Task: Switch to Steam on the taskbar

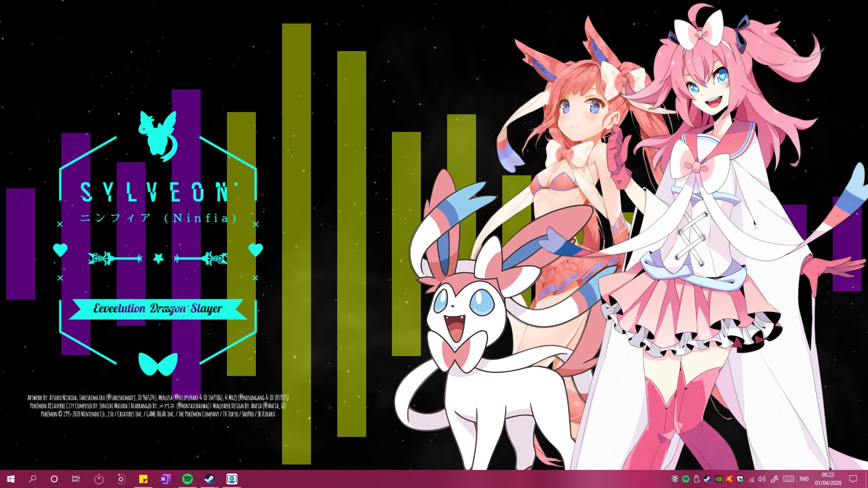Action: [209, 479]
